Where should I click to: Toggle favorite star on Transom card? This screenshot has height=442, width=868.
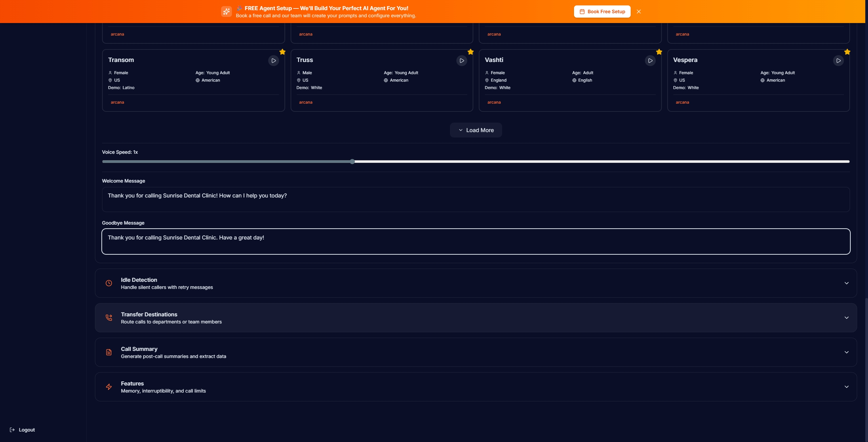tap(282, 52)
